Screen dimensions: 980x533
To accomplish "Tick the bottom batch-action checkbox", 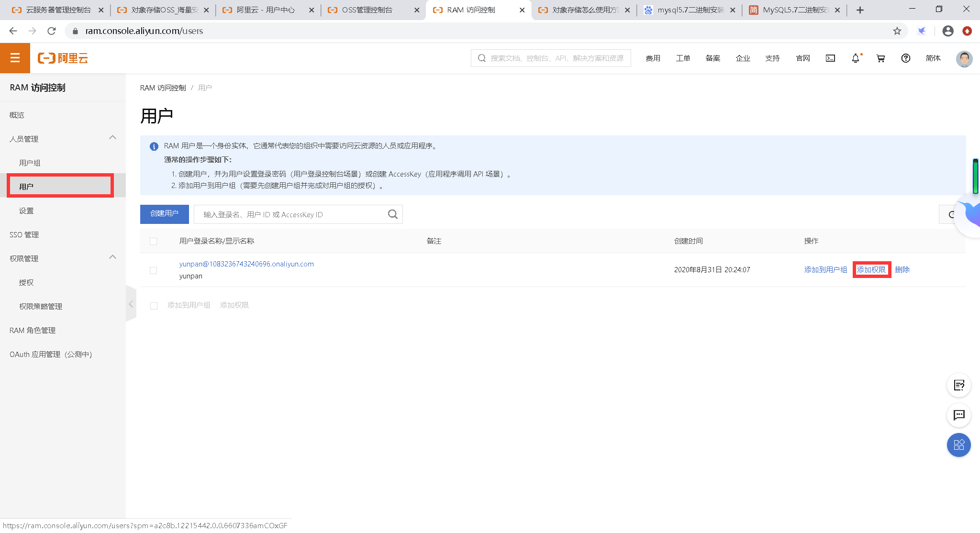I will (154, 306).
